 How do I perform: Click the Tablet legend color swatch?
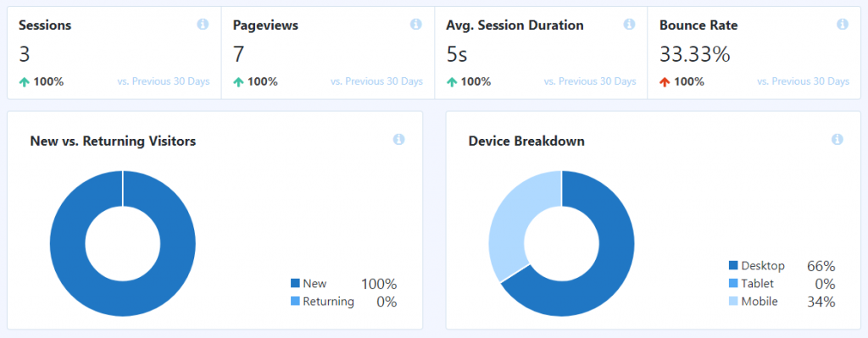pos(733,284)
